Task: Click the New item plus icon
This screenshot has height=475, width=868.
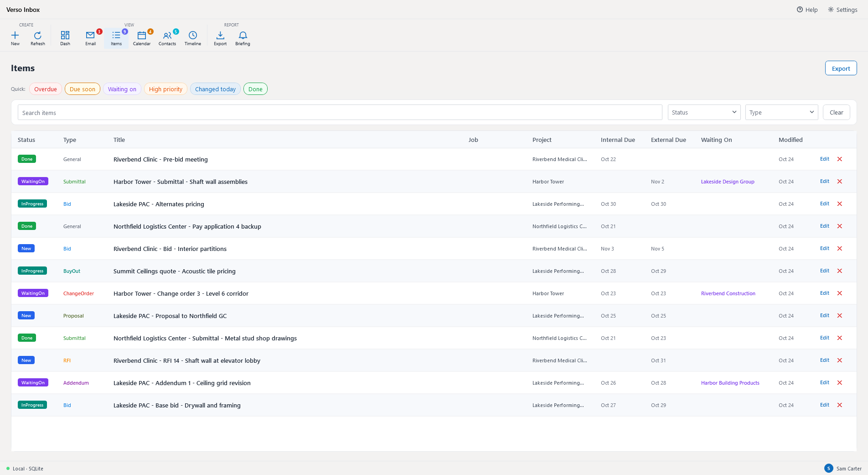Action: point(15,35)
